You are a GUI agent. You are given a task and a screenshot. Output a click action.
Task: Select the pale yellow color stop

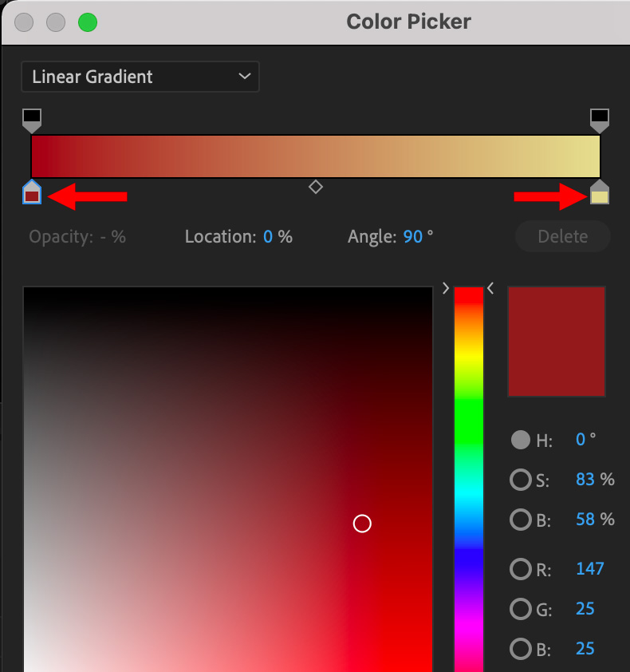(600, 192)
